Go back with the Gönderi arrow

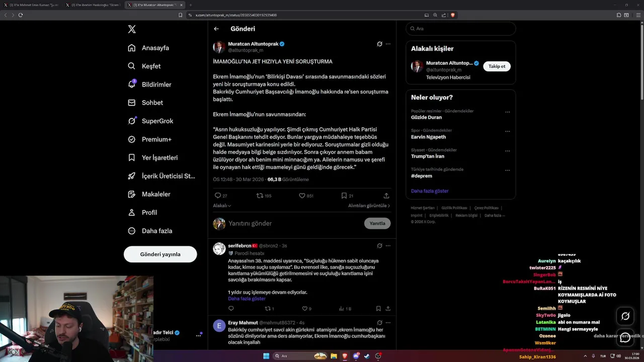pos(216,29)
